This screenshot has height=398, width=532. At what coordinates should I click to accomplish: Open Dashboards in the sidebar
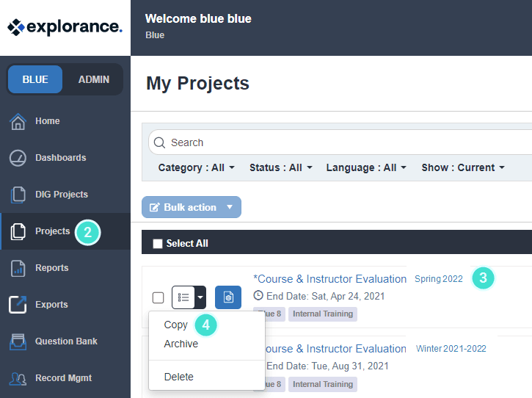coord(61,158)
